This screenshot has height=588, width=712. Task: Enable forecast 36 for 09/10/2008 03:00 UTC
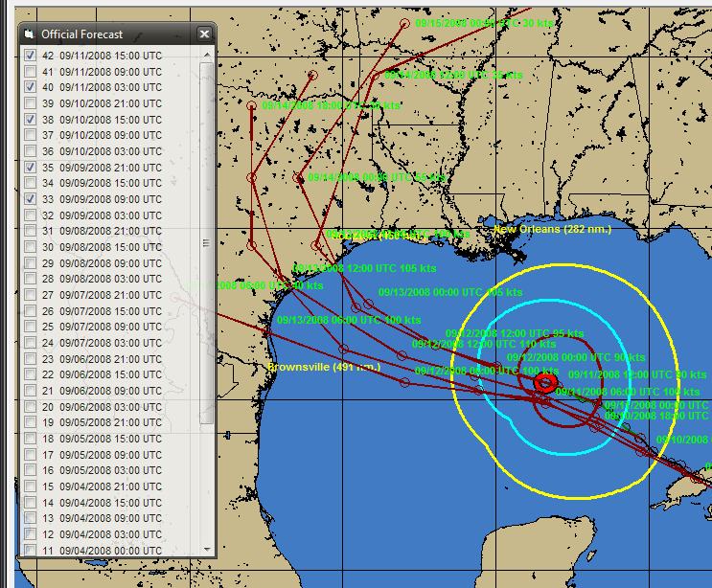[31, 151]
